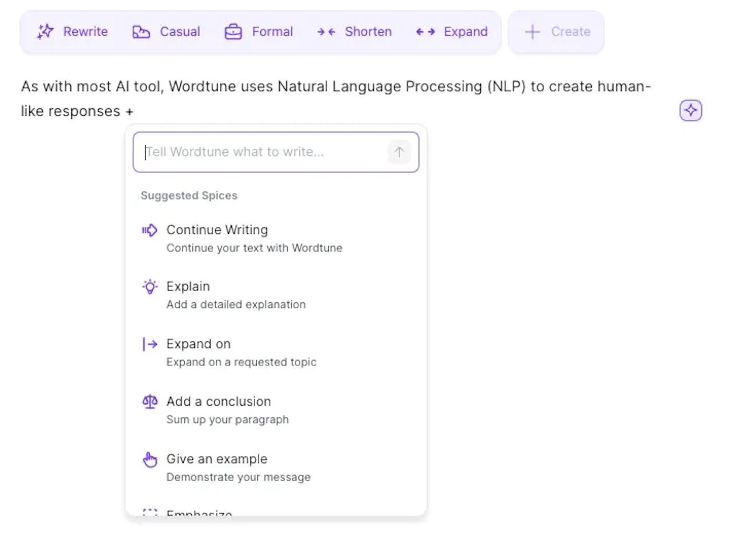Click the word Wordtune in the paragraph
This screenshot has width=730, height=560.
[201, 87]
